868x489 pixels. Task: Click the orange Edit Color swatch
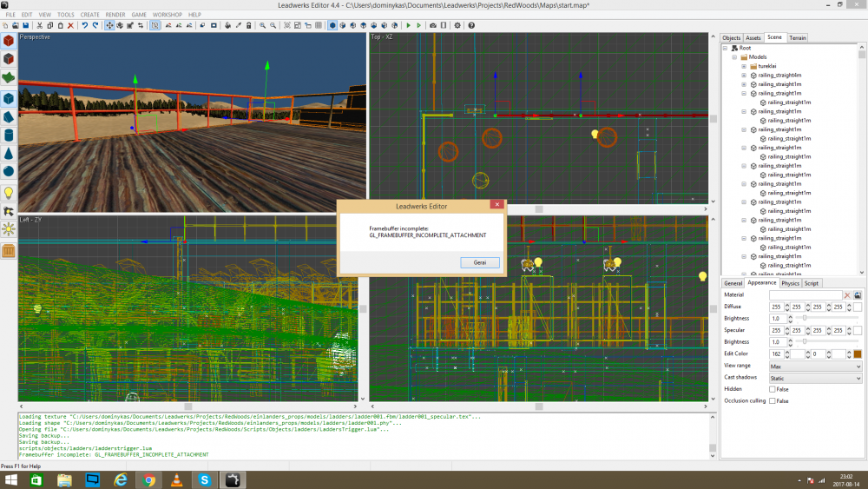pyautogui.click(x=857, y=354)
